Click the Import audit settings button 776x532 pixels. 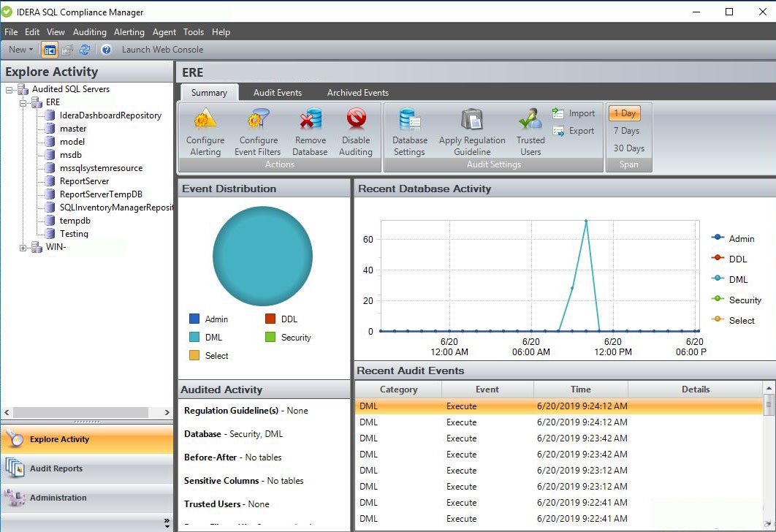click(574, 113)
